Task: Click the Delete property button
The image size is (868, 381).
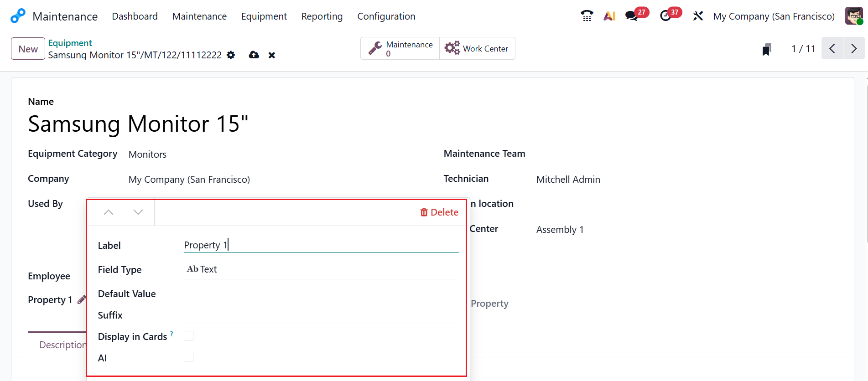Action: tap(439, 212)
